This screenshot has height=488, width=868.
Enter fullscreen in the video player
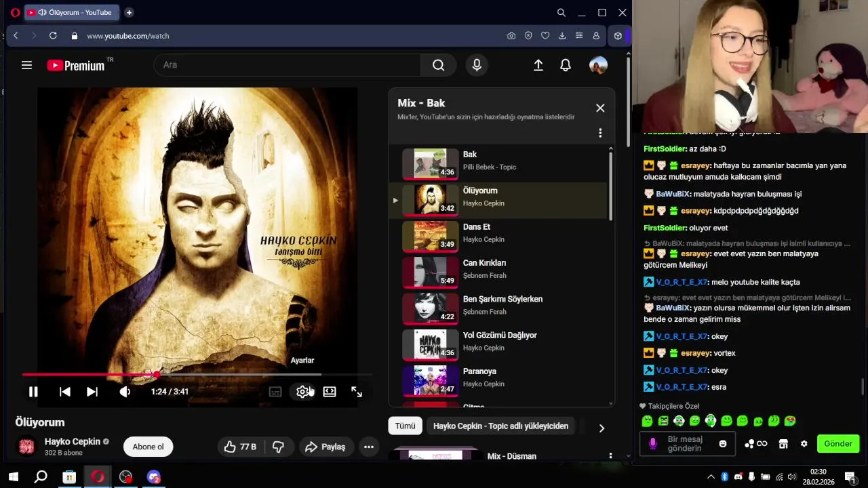357,392
